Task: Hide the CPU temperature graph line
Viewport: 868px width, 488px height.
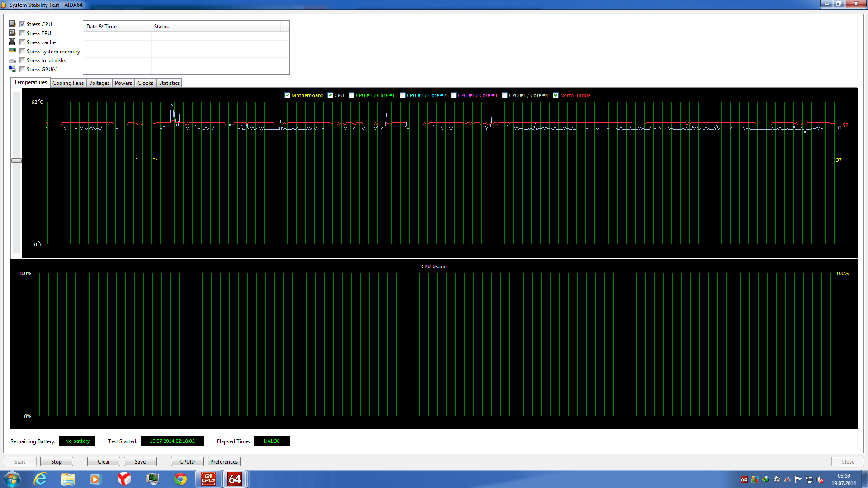Action: point(330,95)
